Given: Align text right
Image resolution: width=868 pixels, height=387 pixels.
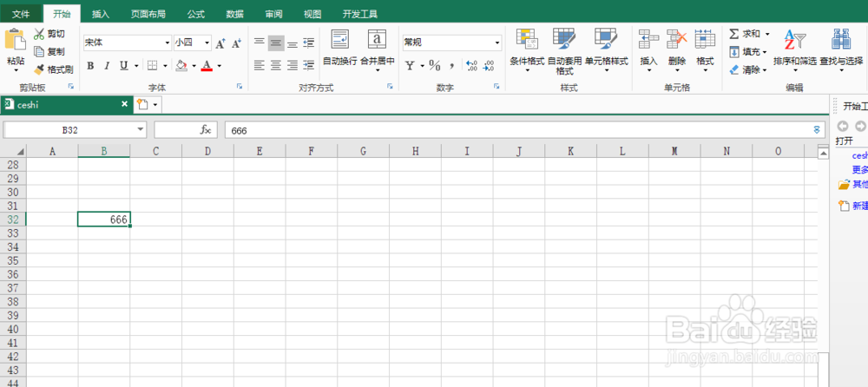Looking at the screenshot, I should [293, 65].
